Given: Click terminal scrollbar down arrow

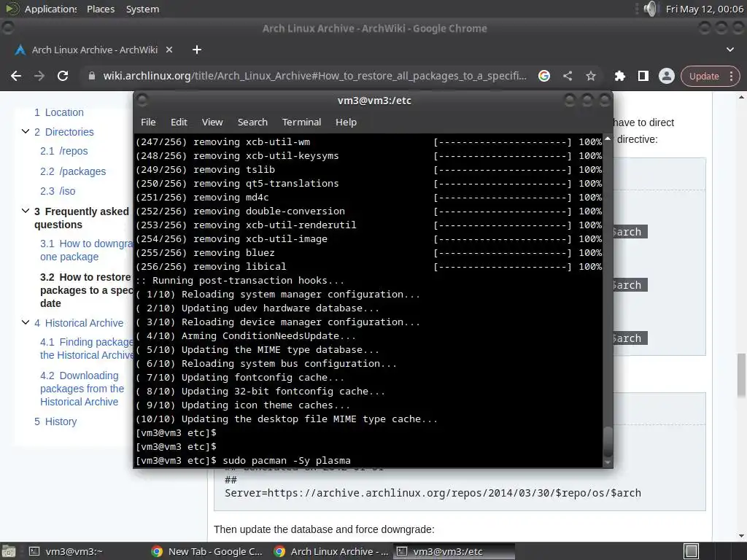Looking at the screenshot, I should [x=608, y=462].
